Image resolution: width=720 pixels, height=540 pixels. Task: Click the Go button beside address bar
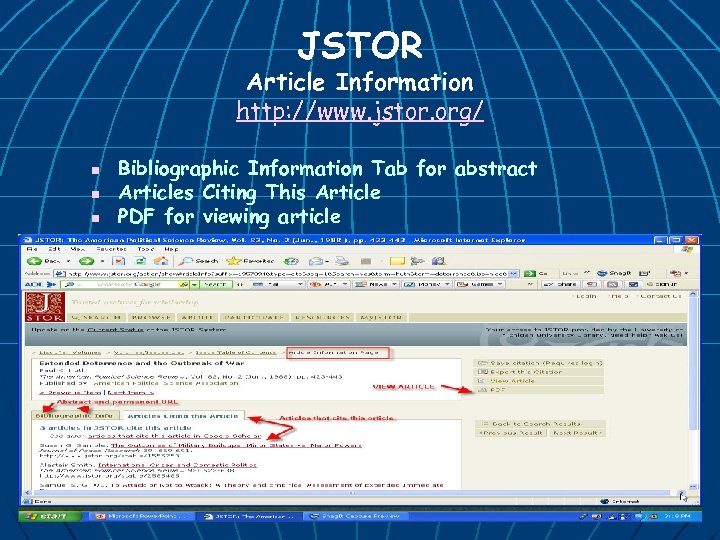[x=536, y=273]
